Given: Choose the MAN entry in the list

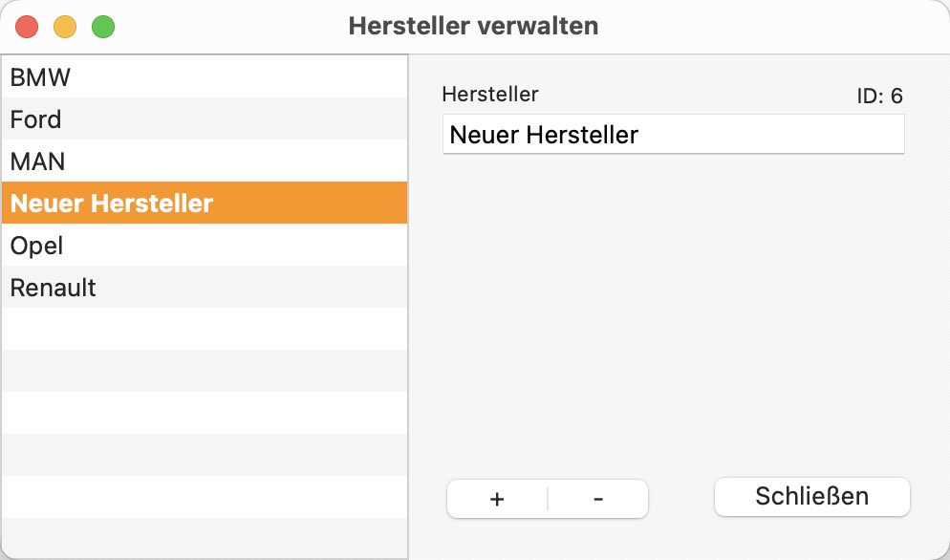Looking at the screenshot, I should pos(205,161).
